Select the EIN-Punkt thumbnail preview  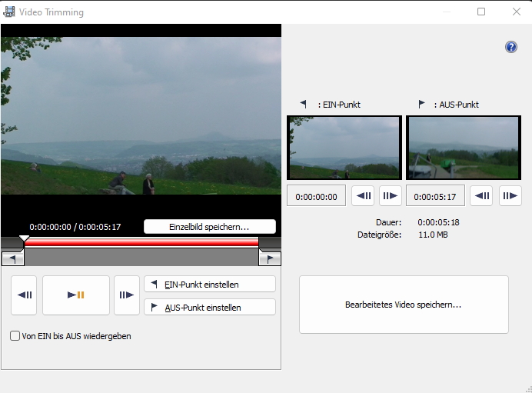[x=344, y=148]
